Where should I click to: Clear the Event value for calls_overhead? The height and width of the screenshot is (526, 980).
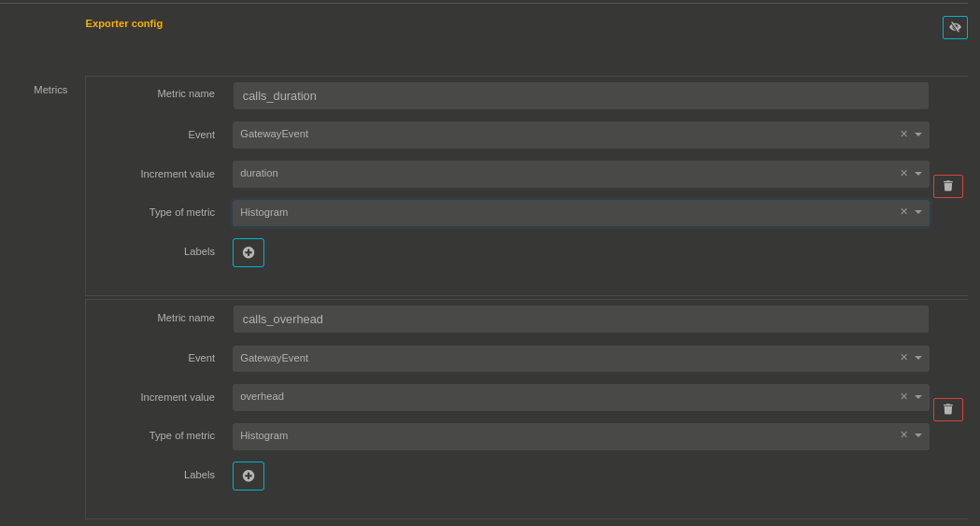(903, 358)
